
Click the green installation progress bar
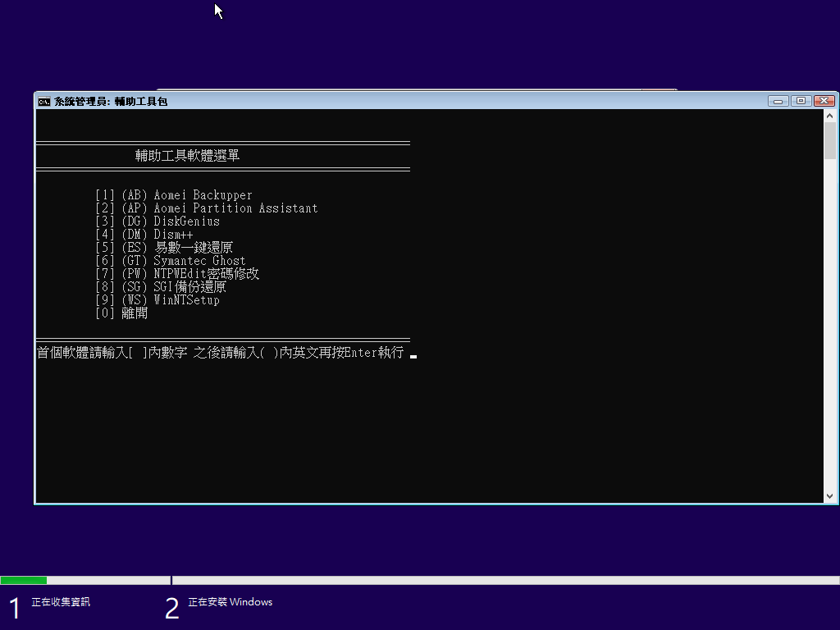23,579
